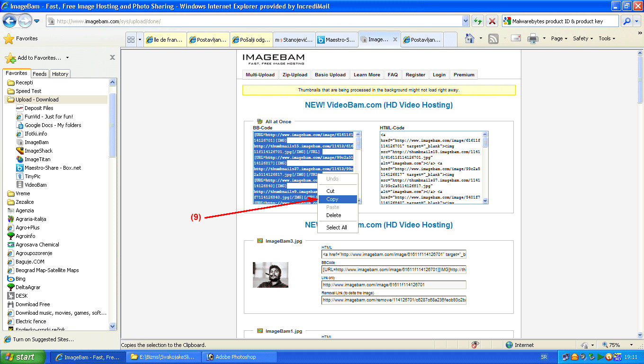Image resolution: width=644 pixels, height=364 pixels.
Task: Open the Basic Upload site tab
Action: tap(330, 75)
